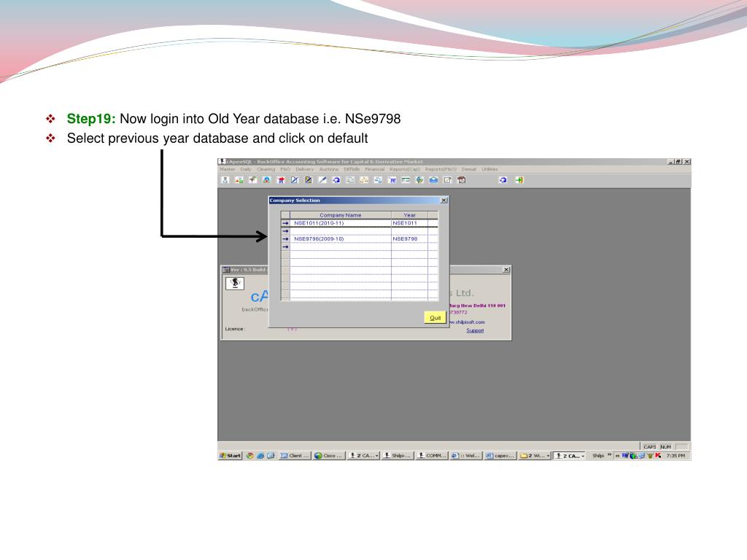Open the Delivery menu
Viewport: 747px width, 560px height.
point(304,169)
